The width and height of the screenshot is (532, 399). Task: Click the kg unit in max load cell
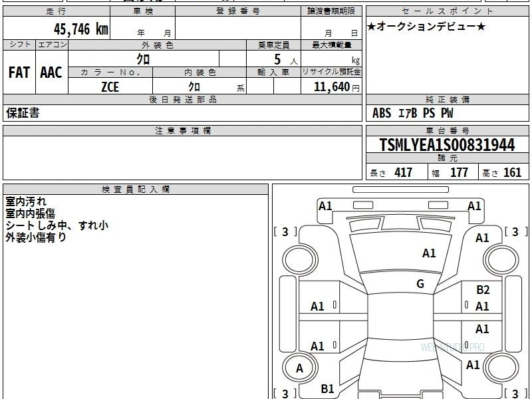tap(356, 61)
